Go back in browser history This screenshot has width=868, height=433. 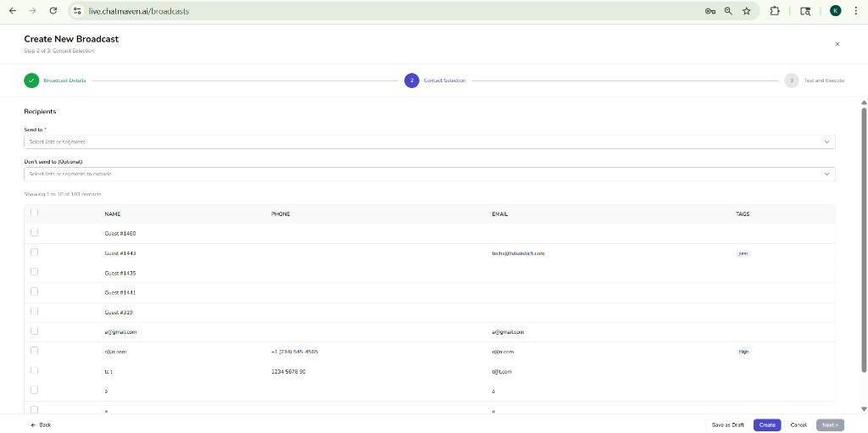(x=12, y=10)
